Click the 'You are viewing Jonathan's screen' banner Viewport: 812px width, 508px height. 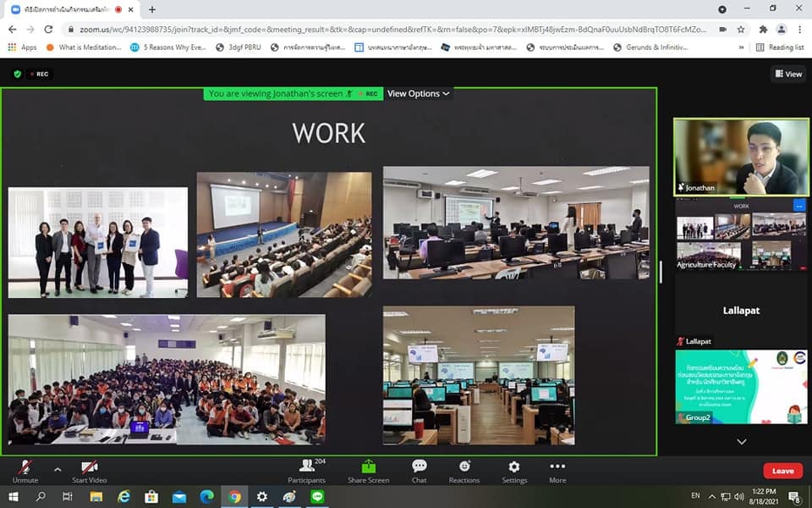coord(294,94)
